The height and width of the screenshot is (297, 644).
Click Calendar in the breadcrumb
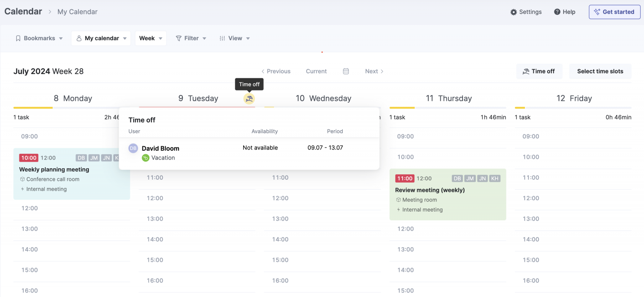click(23, 11)
